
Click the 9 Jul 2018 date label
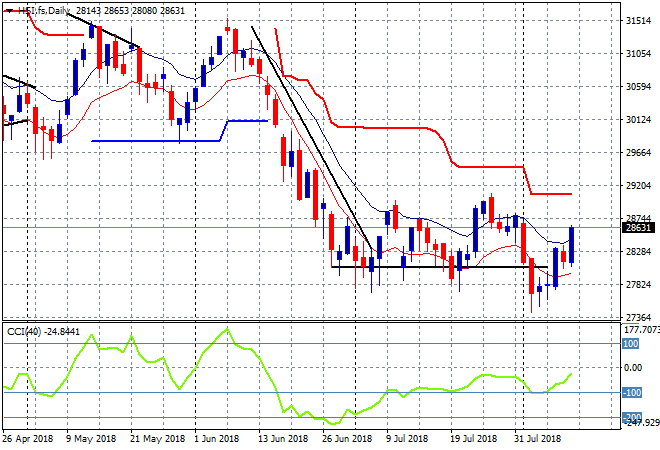(407, 439)
